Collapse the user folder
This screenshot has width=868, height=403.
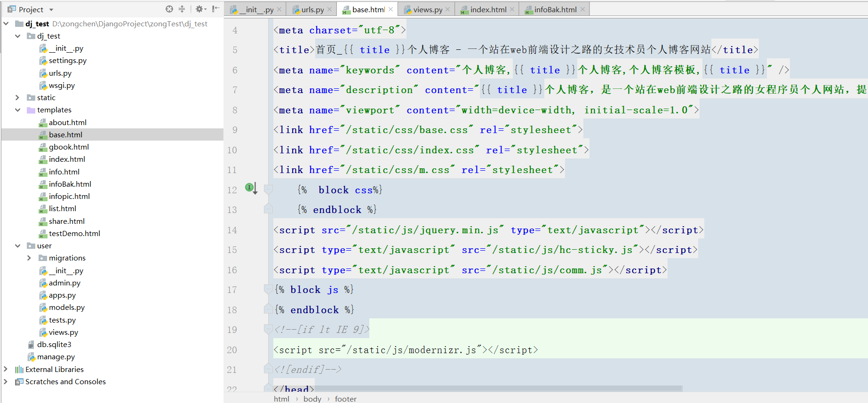tap(17, 246)
